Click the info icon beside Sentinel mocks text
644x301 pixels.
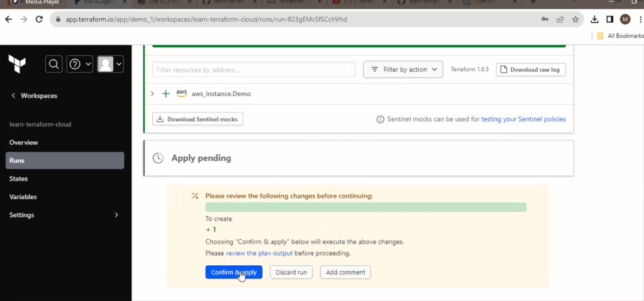click(380, 119)
